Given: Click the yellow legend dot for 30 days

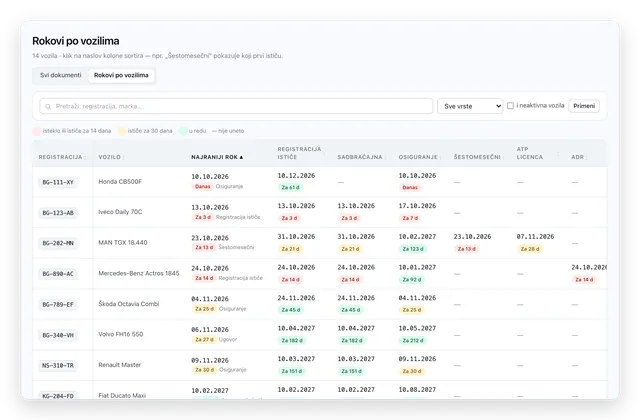Looking at the screenshot, I should click(x=122, y=131).
